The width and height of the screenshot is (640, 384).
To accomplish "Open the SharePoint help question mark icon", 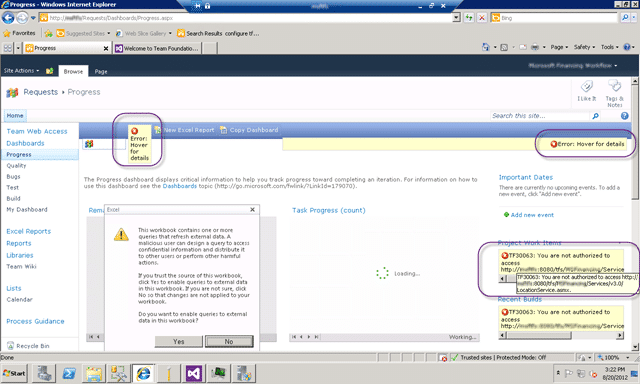I will [624, 116].
